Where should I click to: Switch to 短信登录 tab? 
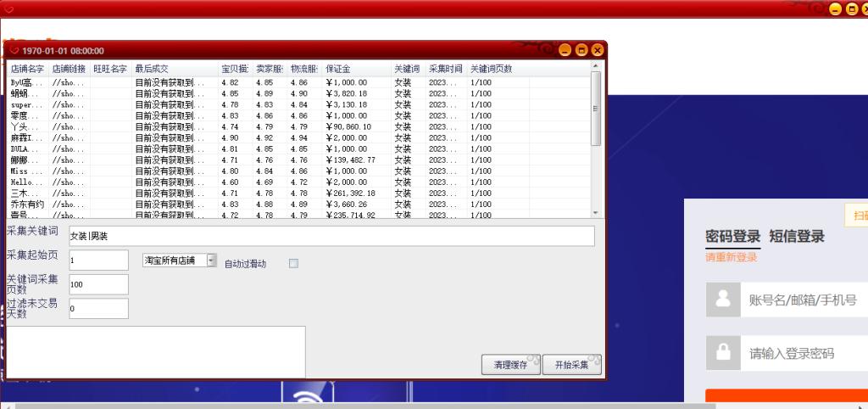pos(796,237)
